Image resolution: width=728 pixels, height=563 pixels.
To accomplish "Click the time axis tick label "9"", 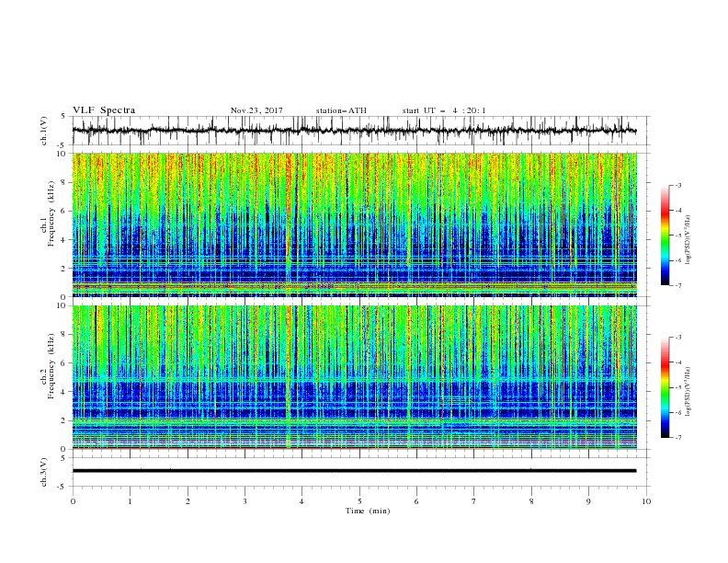I will (588, 501).
